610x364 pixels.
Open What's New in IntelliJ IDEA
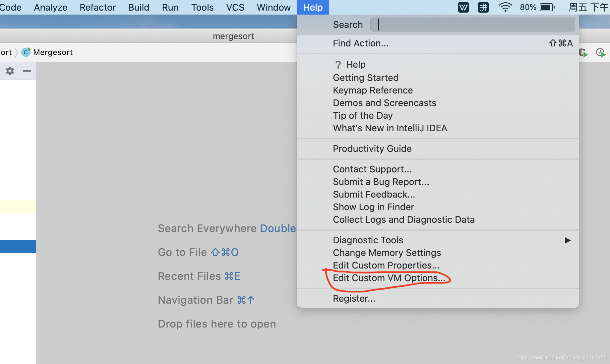(390, 128)
